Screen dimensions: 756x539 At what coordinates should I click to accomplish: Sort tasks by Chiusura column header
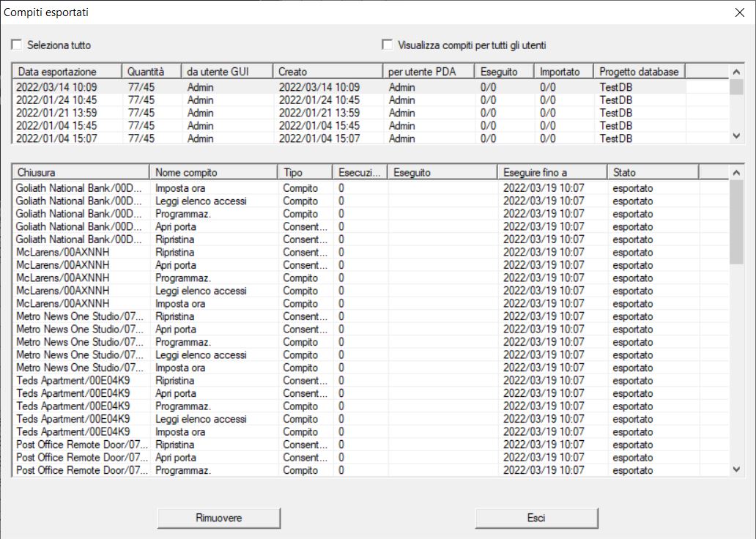[x=81, y=172]
